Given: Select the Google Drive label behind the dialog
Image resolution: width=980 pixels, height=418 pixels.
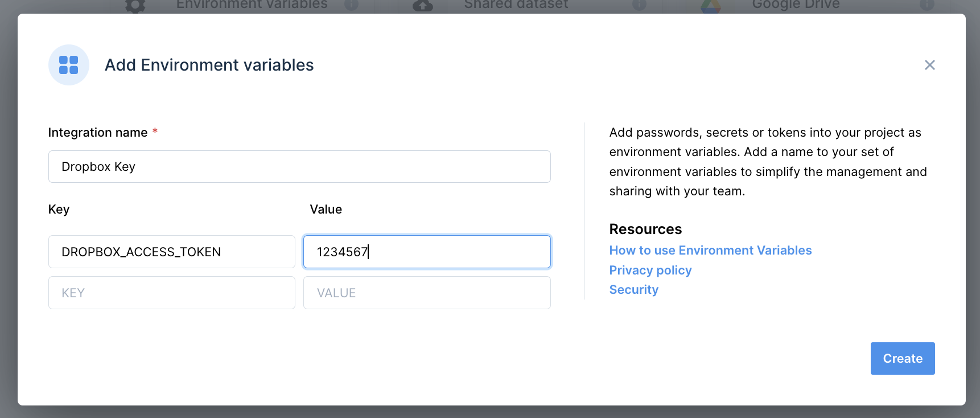Looking at the screenshot, I should coord(796,5).
